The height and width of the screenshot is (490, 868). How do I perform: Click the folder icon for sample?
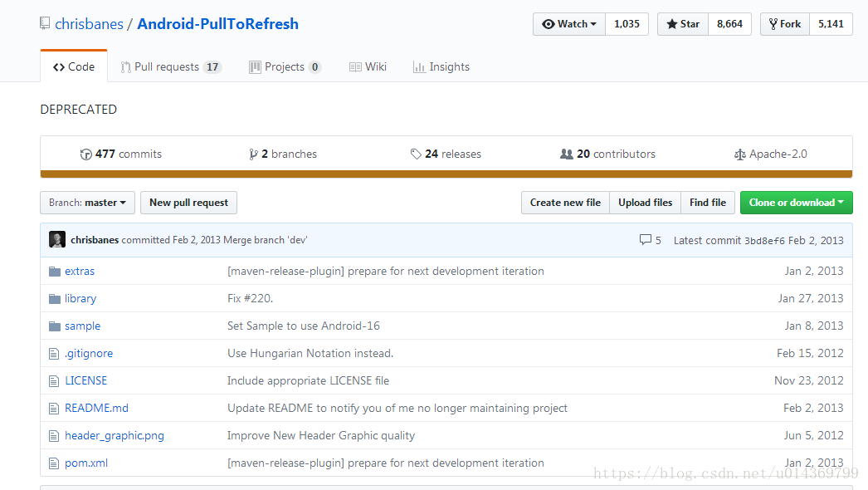click(55, 326)
